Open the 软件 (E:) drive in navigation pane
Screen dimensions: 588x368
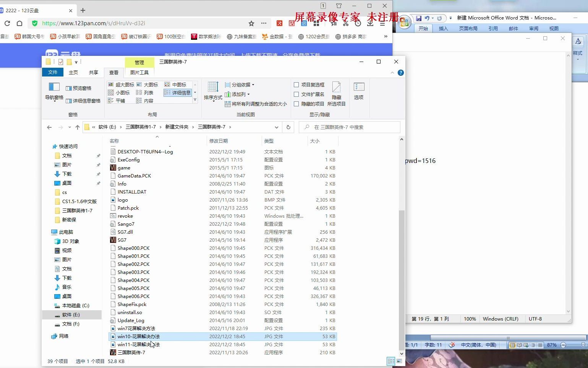71,315
